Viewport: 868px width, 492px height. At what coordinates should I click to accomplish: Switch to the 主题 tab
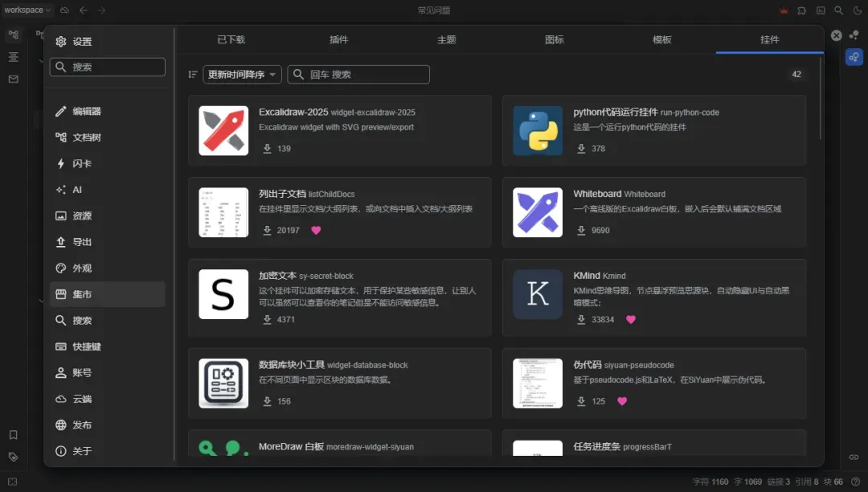coord(447,39)
